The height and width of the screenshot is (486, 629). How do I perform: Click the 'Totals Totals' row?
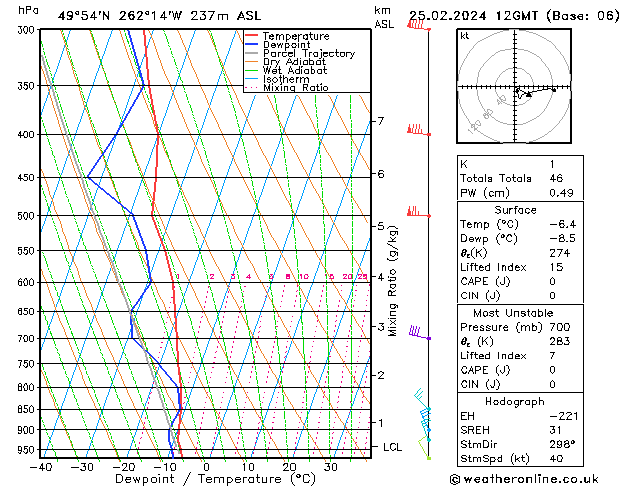pyautogui.click(x=520, y=178)
